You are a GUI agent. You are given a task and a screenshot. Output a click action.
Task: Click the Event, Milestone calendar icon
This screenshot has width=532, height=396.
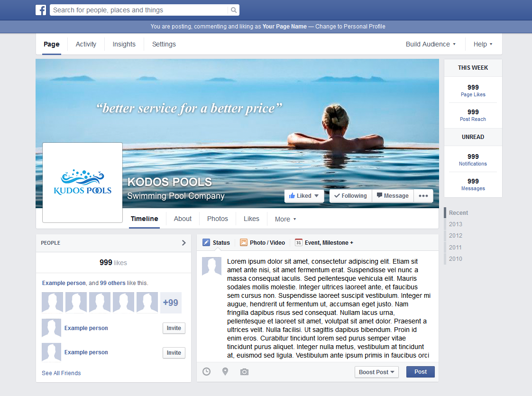point(298,242)
